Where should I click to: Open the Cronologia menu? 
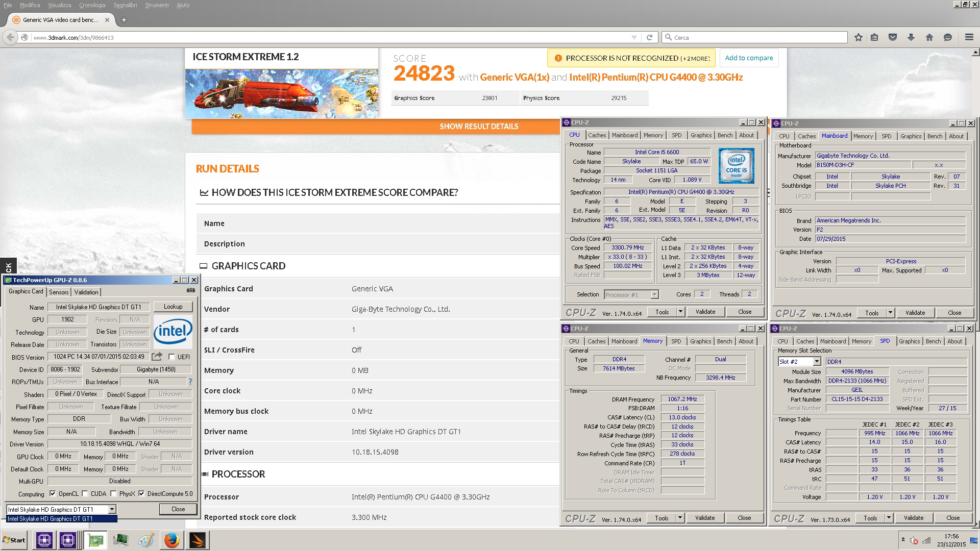tap(92, 5)
